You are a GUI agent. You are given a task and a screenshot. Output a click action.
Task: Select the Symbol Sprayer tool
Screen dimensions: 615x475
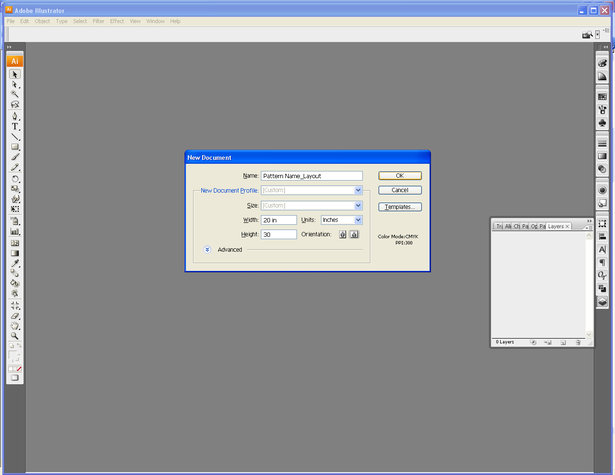(x=15, y=221)
